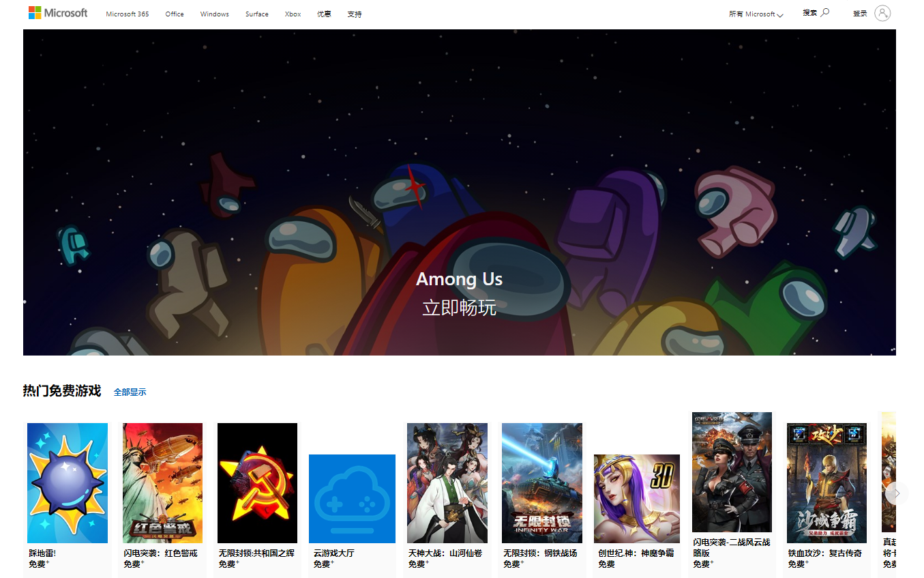Open the 闪电突袭：红色警戒 game thumbnail
The height and width of the screenshot is (578, 924).
tap(162, 483)
